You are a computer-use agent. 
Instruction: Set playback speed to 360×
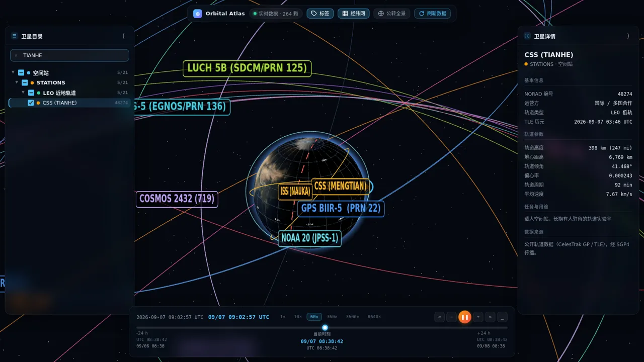[332, 317]
